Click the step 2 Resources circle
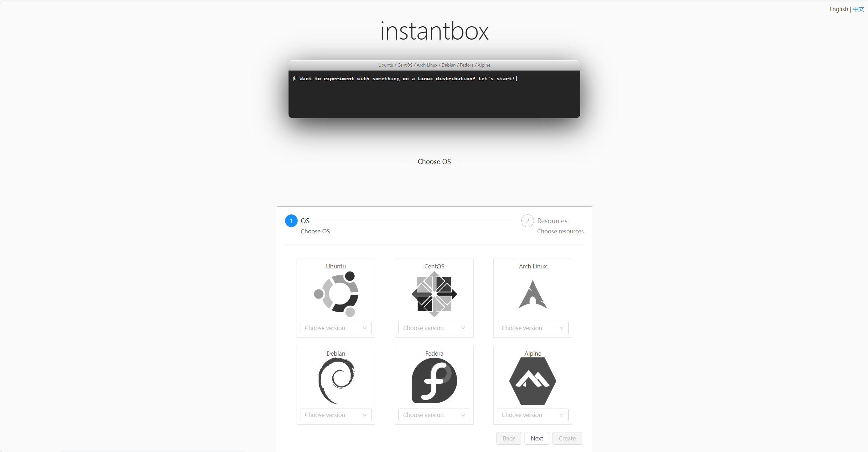868x452 pixels. click(x=527, y=221)
